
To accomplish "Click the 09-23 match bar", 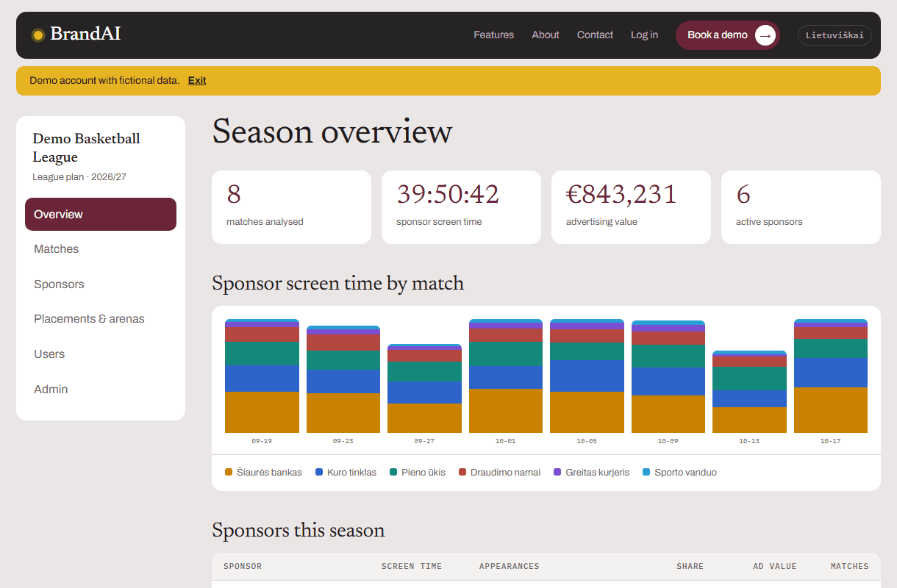I will (343, 379).
